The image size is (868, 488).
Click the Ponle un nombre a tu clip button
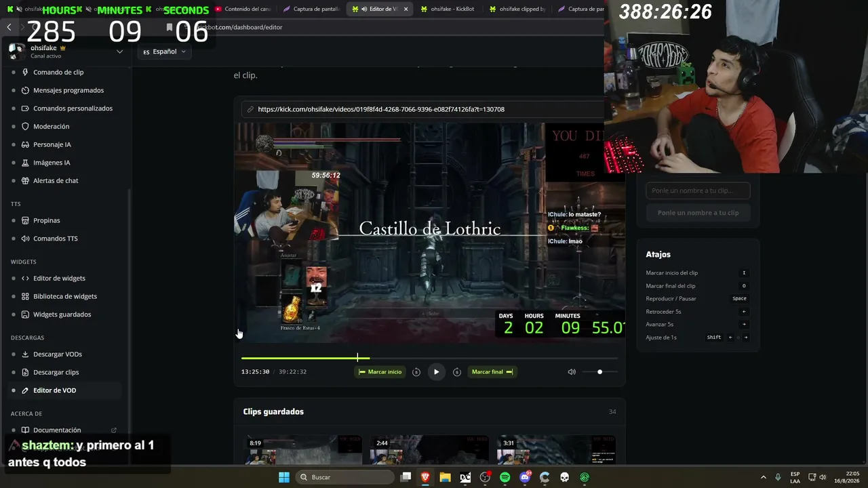tap(698, 213)
